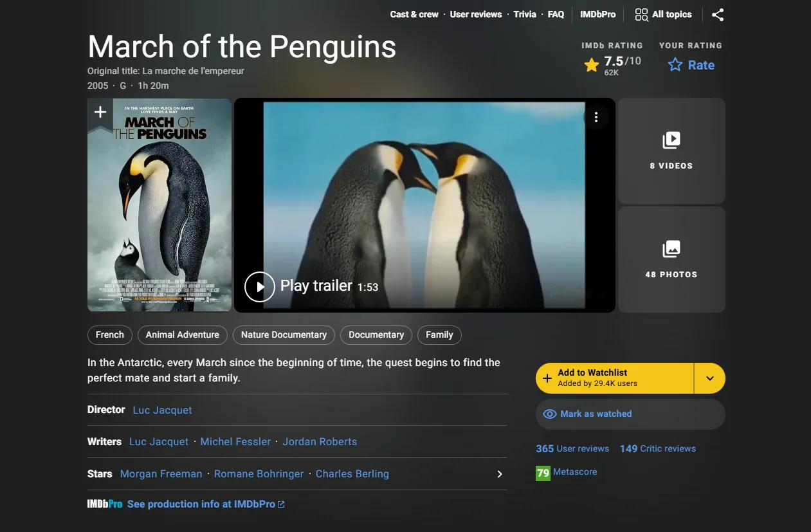Click the blue Rate star
Image resolution: width=811 pixels, height=532 pixels.
pos(675,65)
